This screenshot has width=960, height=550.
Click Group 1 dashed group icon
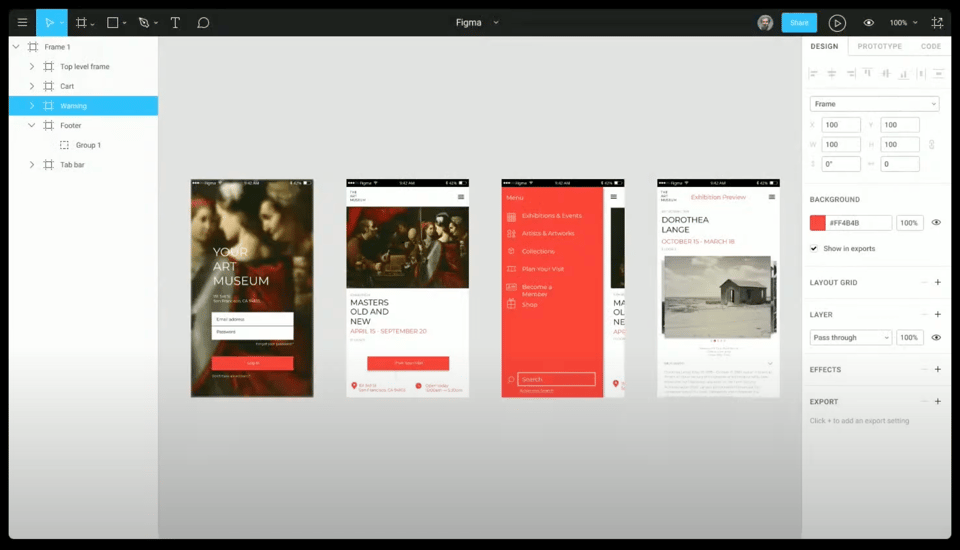64,145
